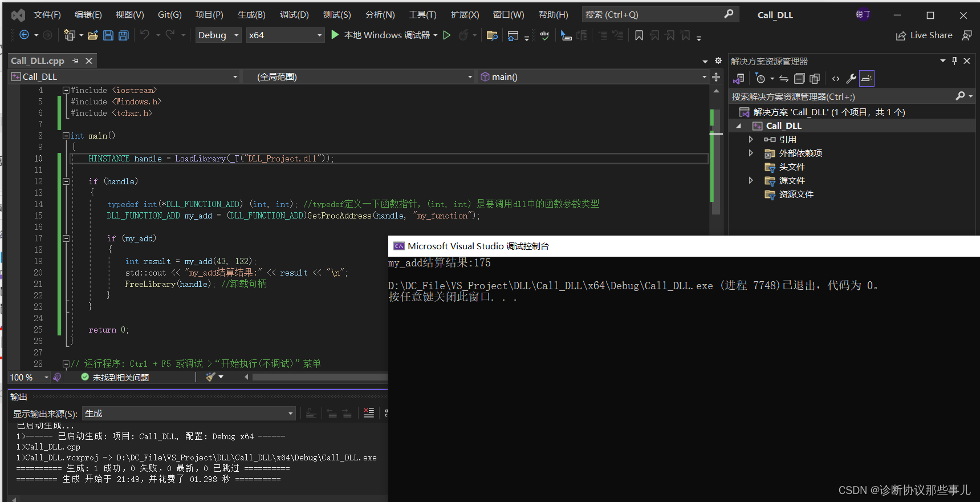Click the 搜索 (Ctrl+Q) search box

pos(660,14)
